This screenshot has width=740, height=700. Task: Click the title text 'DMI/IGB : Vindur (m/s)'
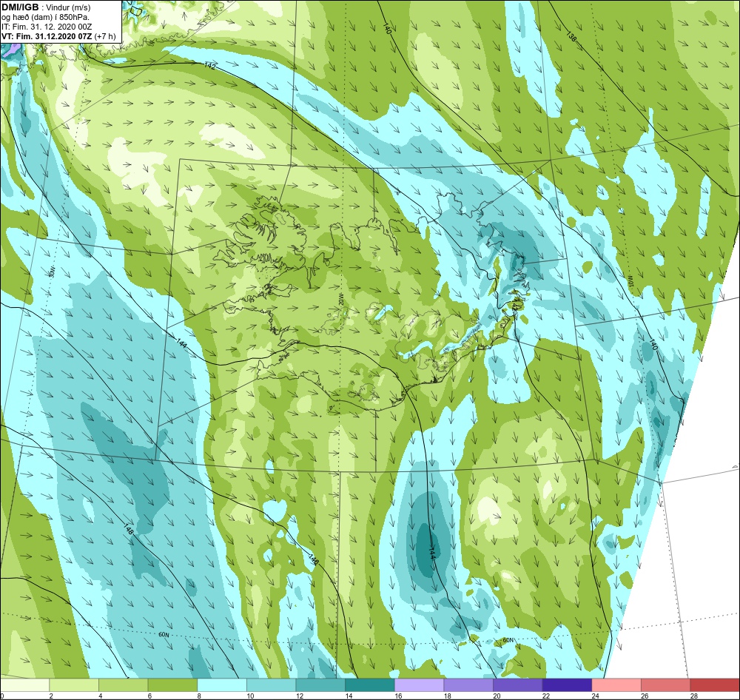click(x=46, y=7)
